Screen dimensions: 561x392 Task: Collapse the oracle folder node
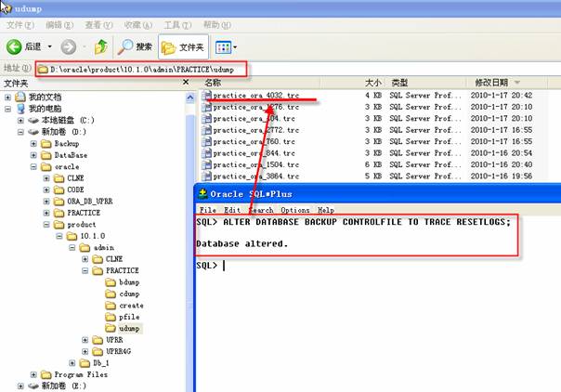33,166
